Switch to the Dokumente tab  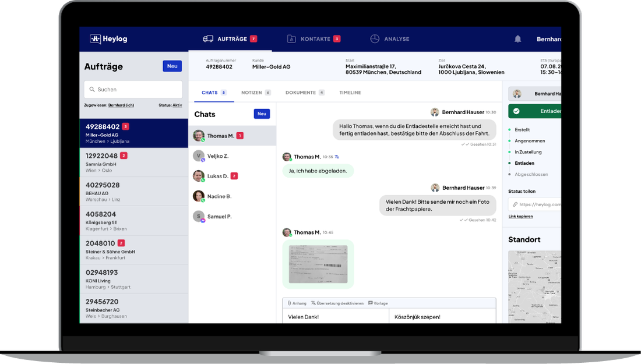tap(305, 93)
